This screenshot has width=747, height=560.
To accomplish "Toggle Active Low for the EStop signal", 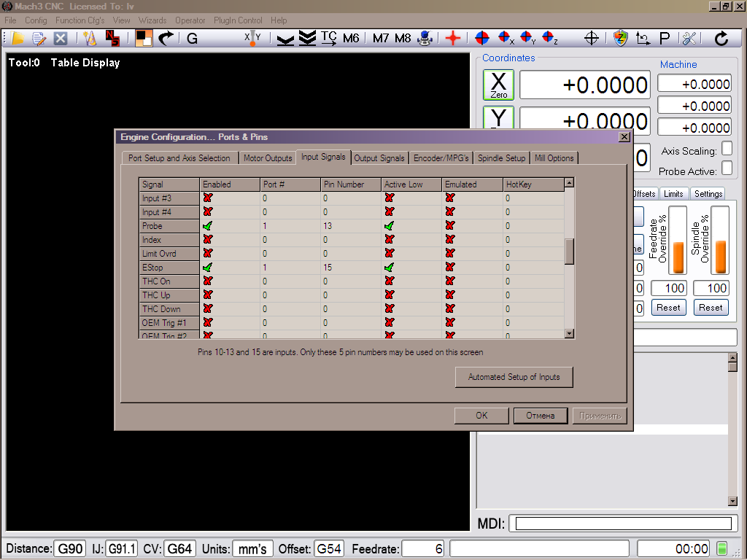I will [x=390, y=267].
